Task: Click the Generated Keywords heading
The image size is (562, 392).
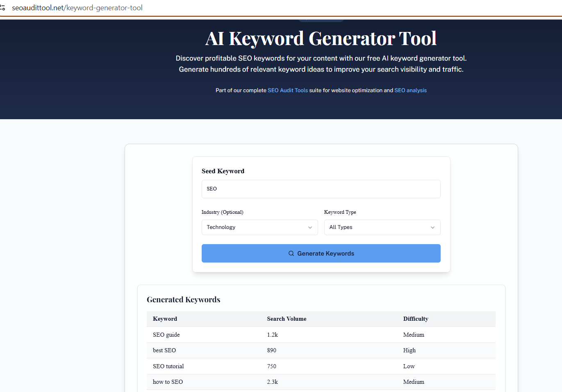Action: pos(183,299)
